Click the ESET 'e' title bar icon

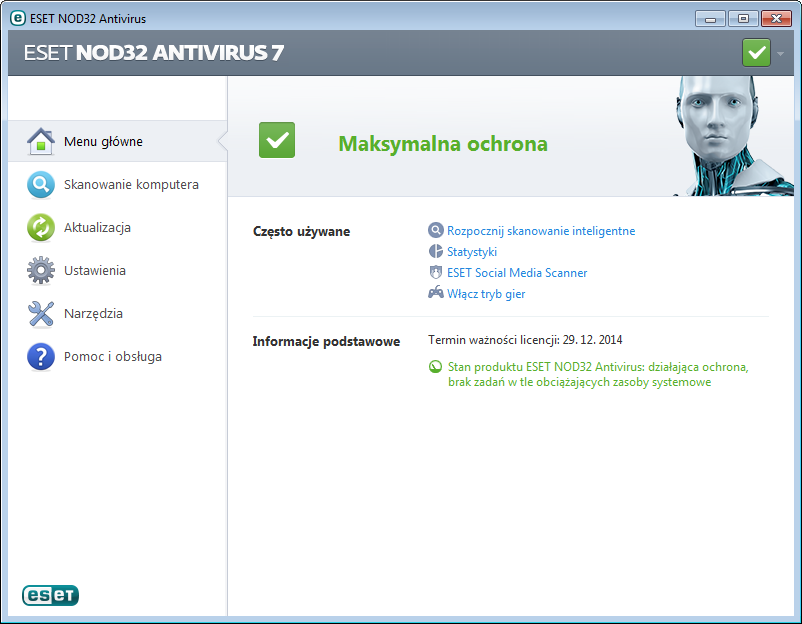[x=18, y=18]
